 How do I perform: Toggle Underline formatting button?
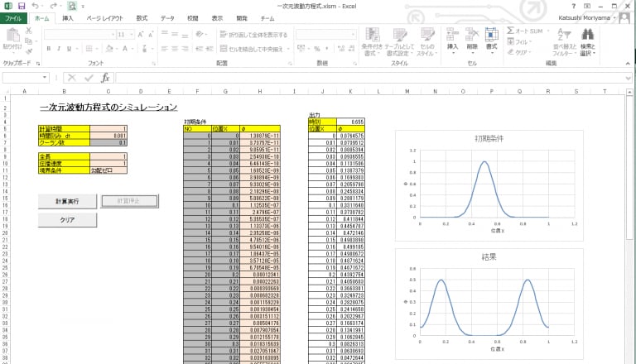tap(69, 49)
